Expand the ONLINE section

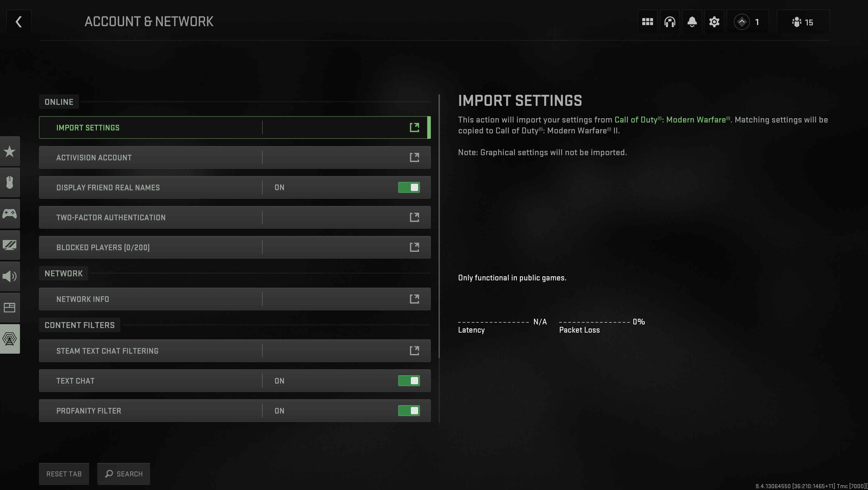pos(59,101)
